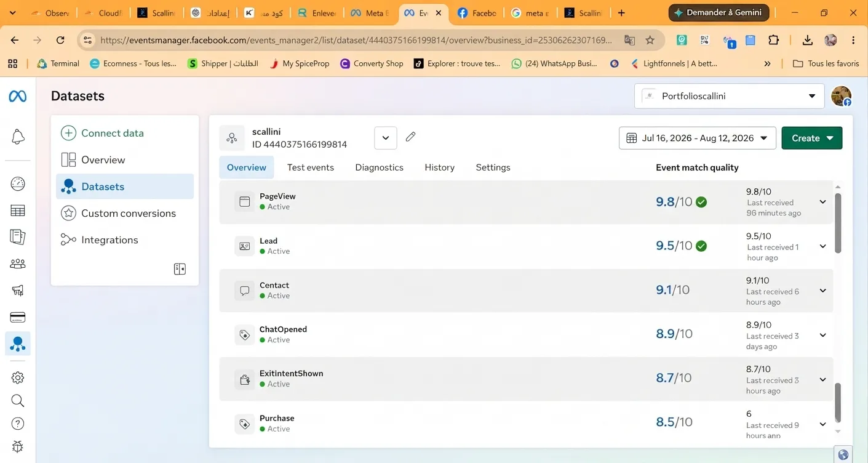Click the Contact event chat icon
The width and height of the screenshot is (868, 463).
[244, 290]
